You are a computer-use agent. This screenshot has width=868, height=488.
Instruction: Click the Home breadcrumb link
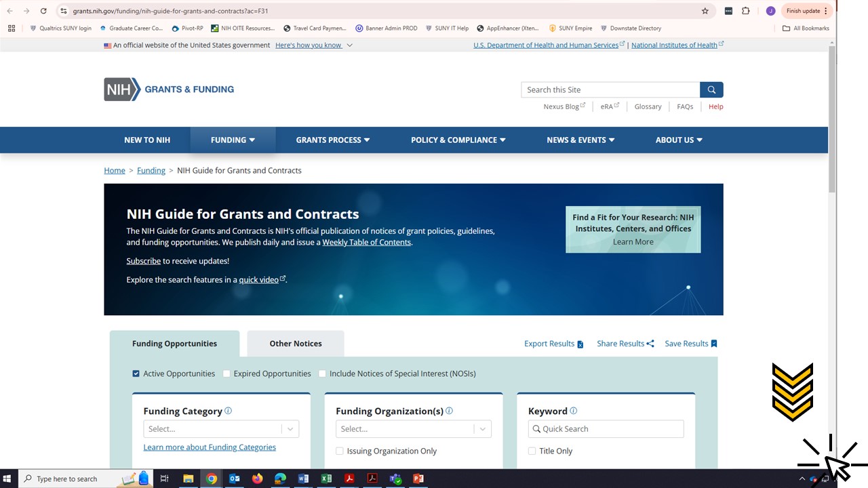(115, 170)
